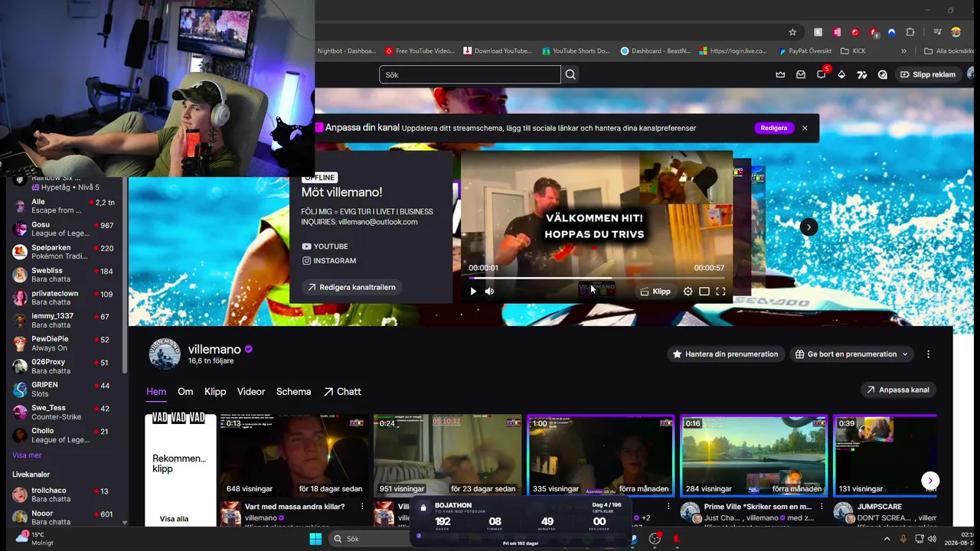Toggle theatre mode on trailer player

click(x=704, y=292)
